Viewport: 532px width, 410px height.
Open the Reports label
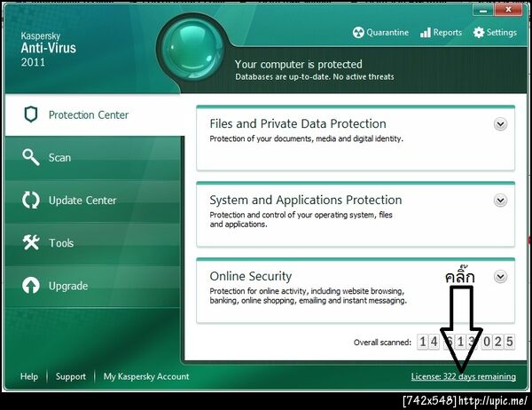pos(448,33)
